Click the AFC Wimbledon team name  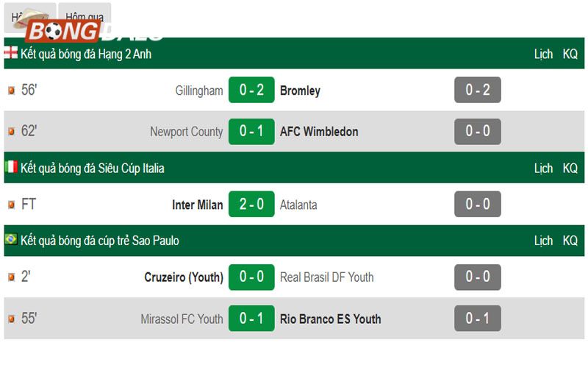click(x=319, y=132)
